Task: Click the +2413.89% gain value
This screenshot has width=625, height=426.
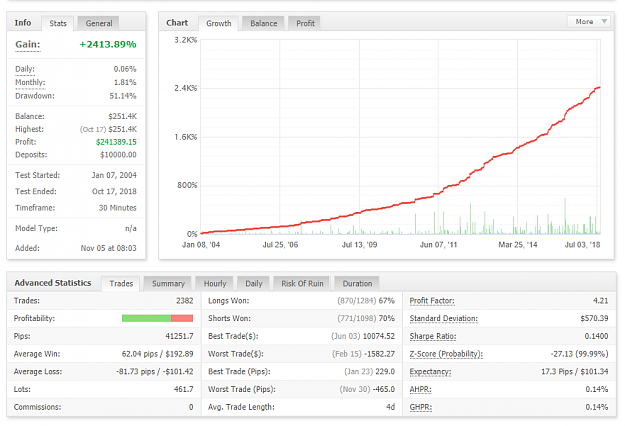Action: (x=108, y=45)
